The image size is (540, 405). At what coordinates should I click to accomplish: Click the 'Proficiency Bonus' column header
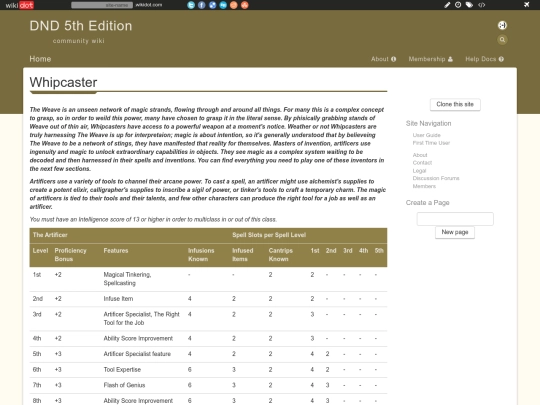click(71, 255)
